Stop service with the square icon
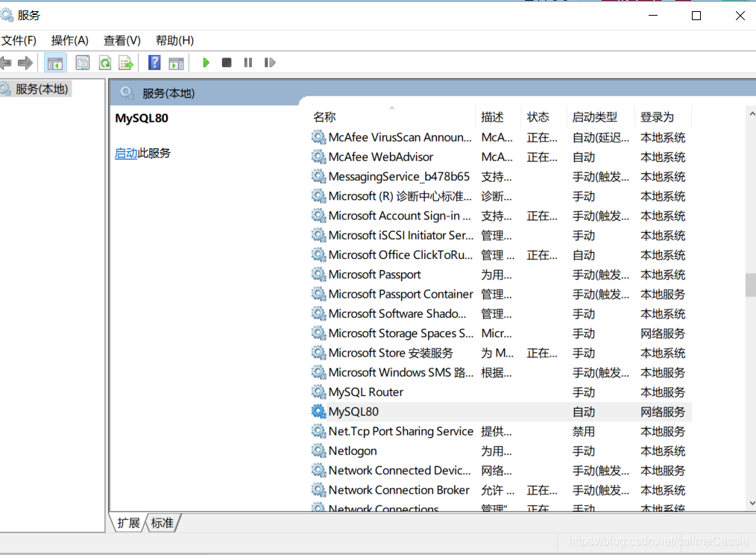This screenshot has width=756, height=555. coord(227,63)
